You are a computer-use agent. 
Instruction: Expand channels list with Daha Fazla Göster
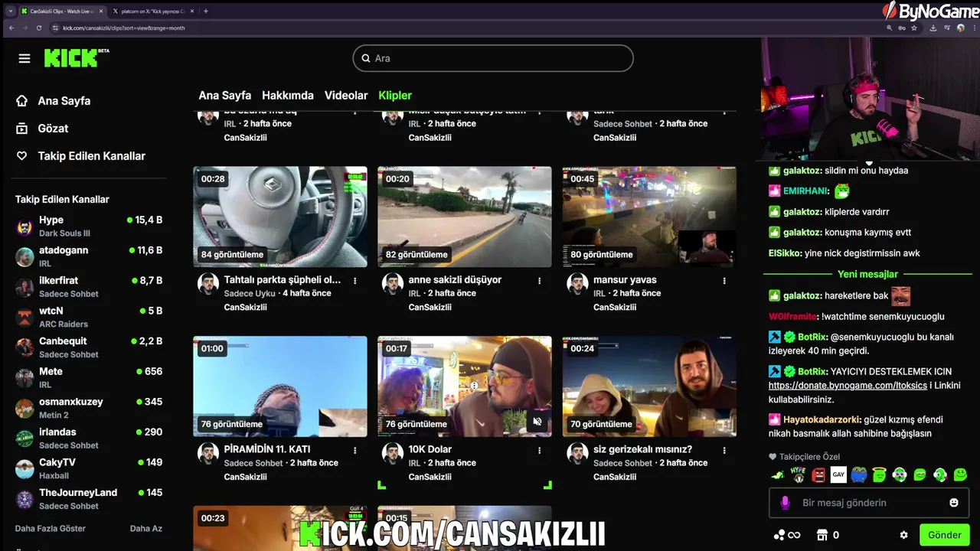coord(51,529)
